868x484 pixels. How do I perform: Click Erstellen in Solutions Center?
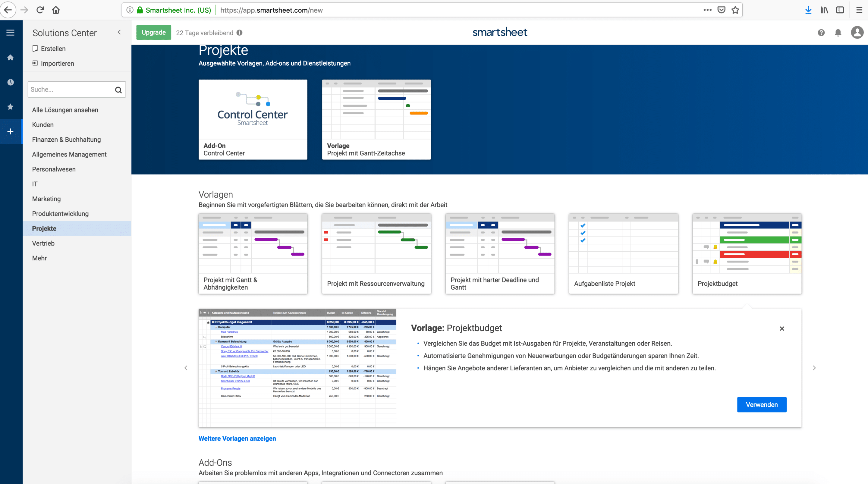(49, 49)
